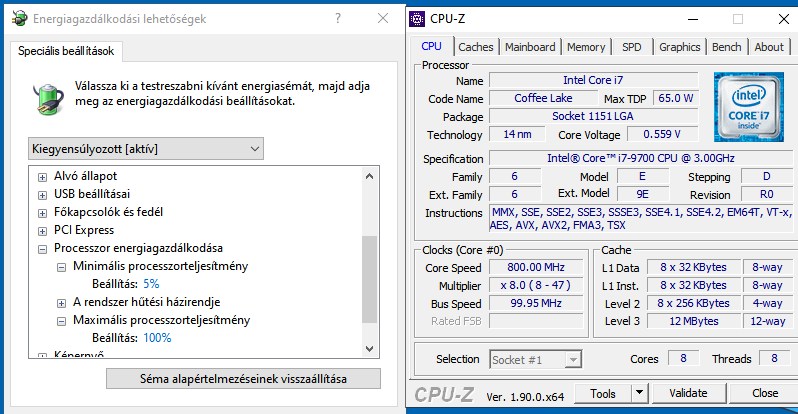Click the Bus Speed 99.95 MHz value

pos(536,303)
